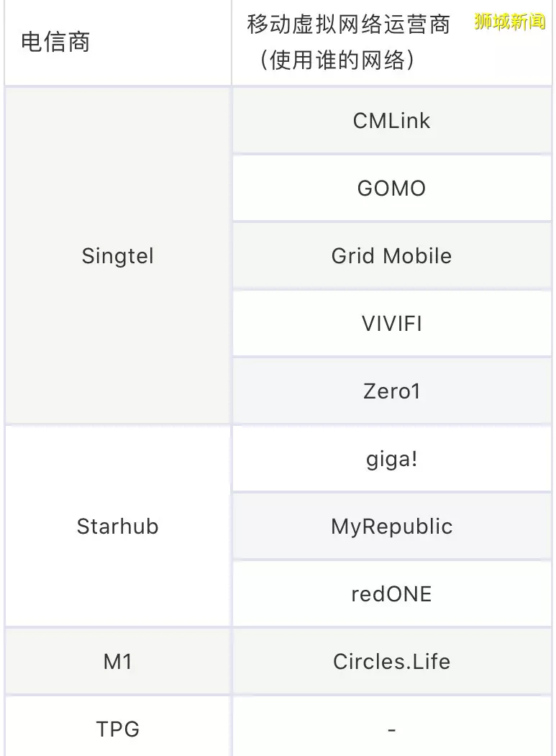Click the redONE cell

(391, 593)
